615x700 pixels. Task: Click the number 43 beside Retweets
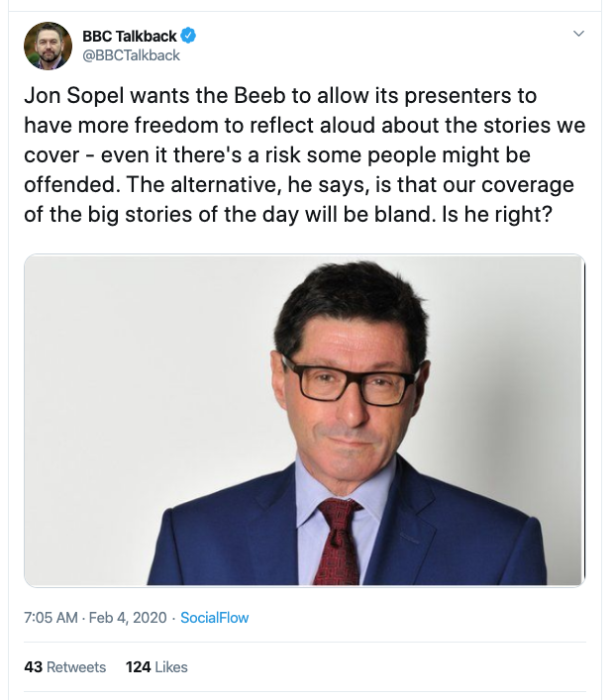tap(33, 667)
